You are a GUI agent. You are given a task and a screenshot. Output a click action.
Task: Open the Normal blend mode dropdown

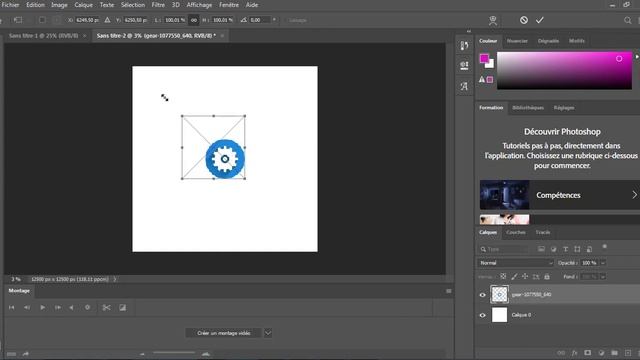point(516,263)
